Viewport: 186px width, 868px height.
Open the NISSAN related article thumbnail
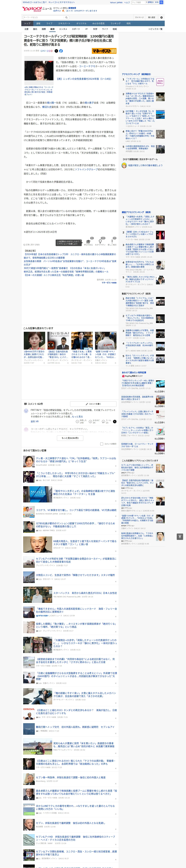point(58,341)
